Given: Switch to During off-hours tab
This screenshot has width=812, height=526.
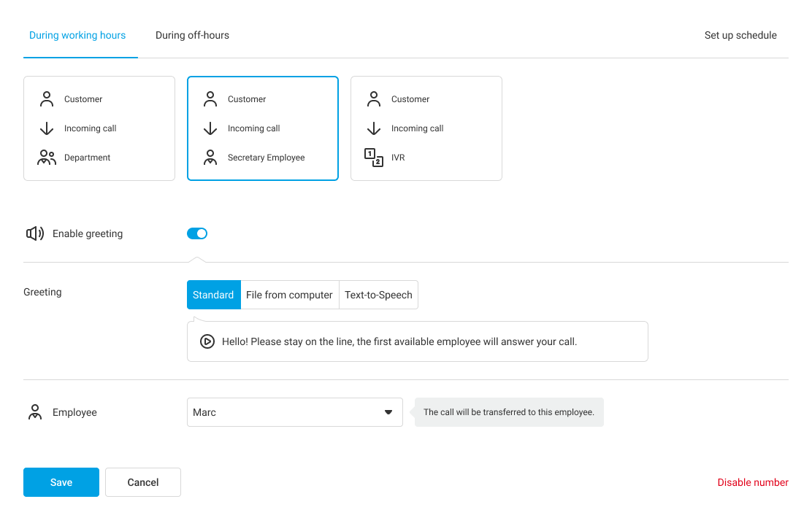Looking at the screenshot, I should 192,35.
